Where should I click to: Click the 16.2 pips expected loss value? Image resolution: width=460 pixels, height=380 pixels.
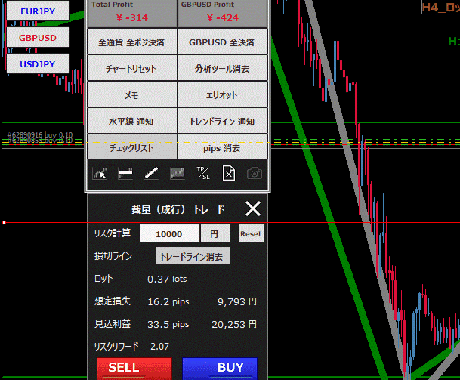click(x=168, y=301)
